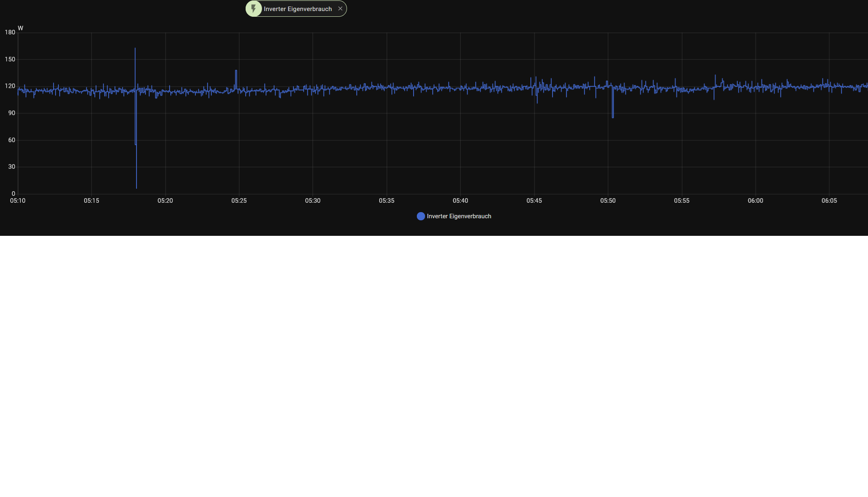Click the 180 value on the Y axis
Image resolution: width=868 pixels, height=497 pixels.
click(x=10, y=32)
